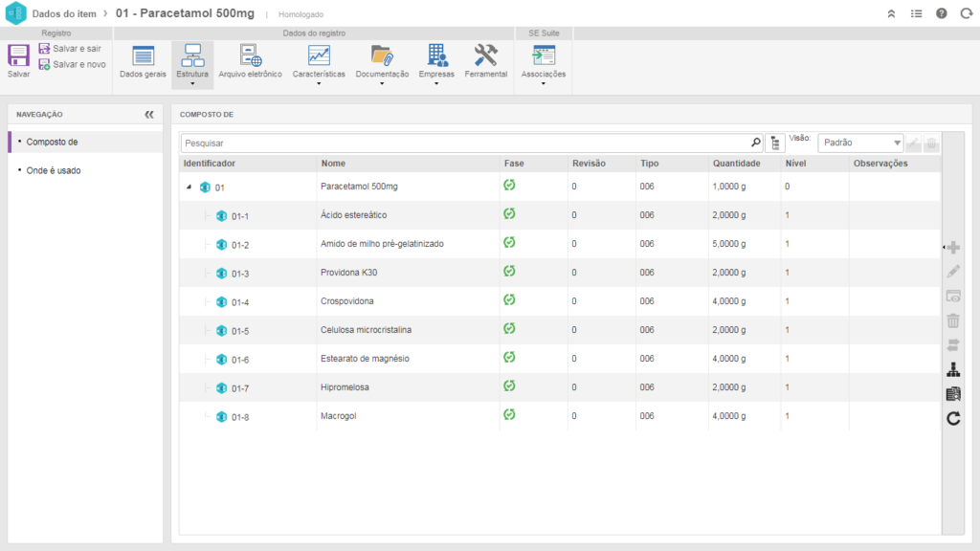Collapse the Navegação panel
Screen dimensions: 980x551
tap(149, 114)
